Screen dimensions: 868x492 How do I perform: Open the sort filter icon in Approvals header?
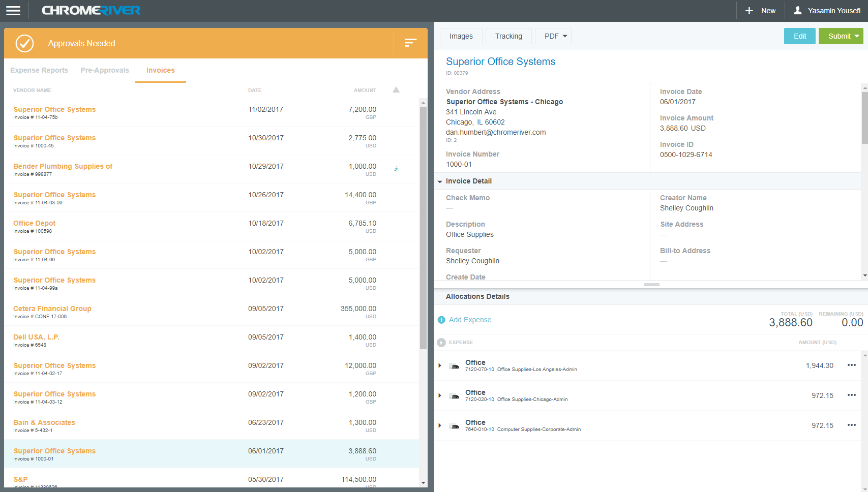(x=410, y=43)
